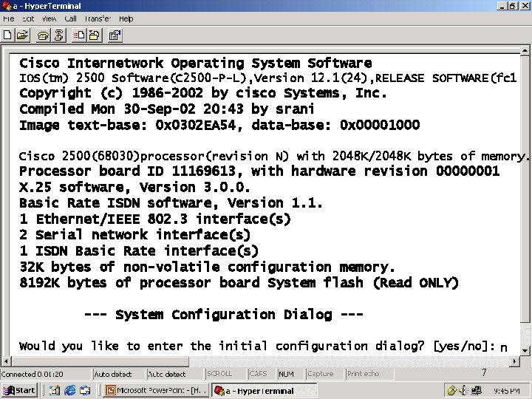Click the Send file toolbar icon
The height and width of the screenshot is (399, 532).
click(x=79, y=35)
